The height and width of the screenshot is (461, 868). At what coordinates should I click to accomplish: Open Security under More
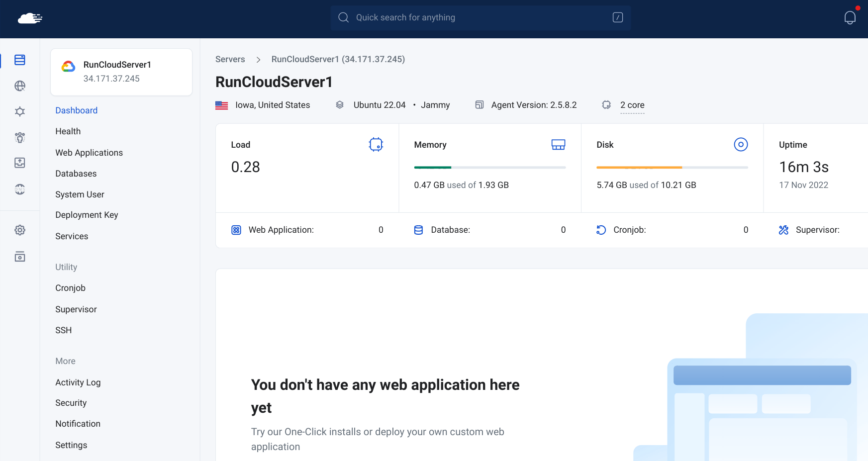coord(71,403)
